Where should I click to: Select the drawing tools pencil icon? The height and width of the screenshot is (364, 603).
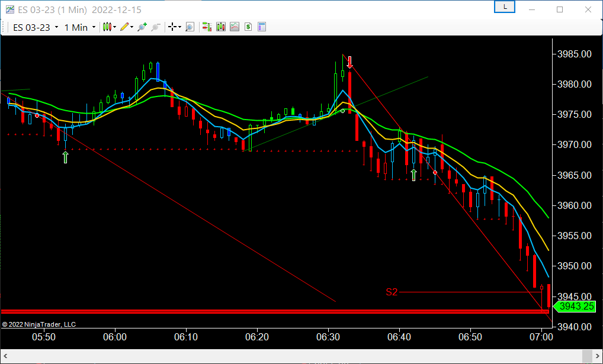[x=124, y=27]
